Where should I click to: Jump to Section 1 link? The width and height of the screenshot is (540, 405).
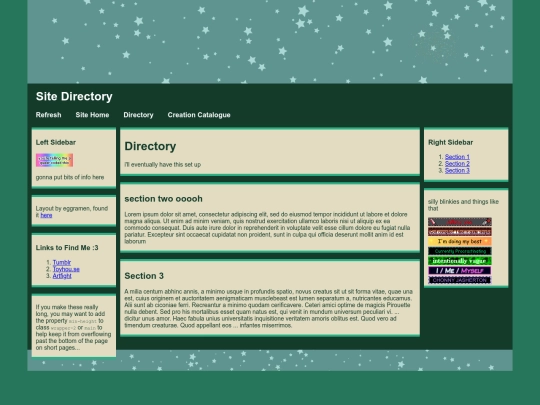[x=457, y=157]
